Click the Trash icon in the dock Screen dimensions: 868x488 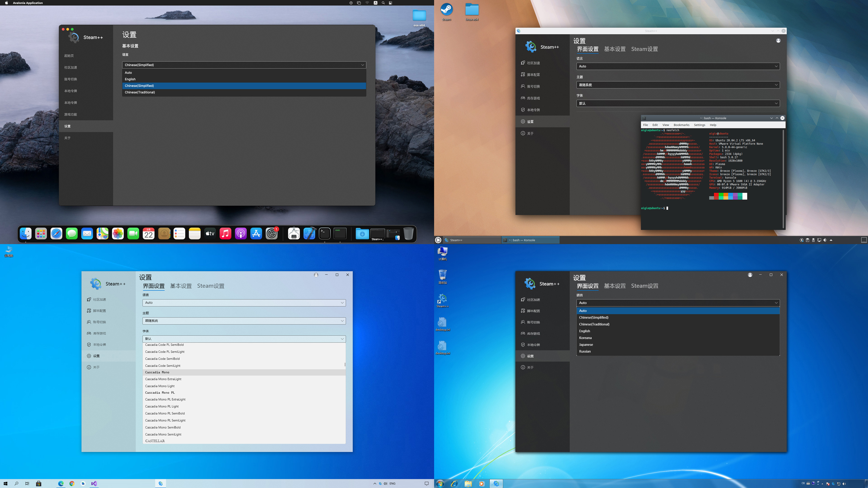[x=408, y=233]
